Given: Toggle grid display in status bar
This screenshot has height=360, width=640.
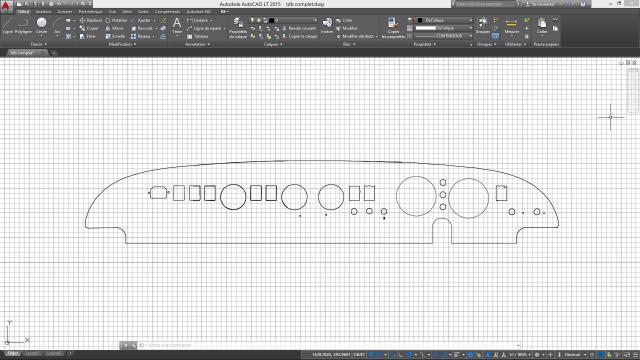Looking at the screenshot, I should (371, 355).
